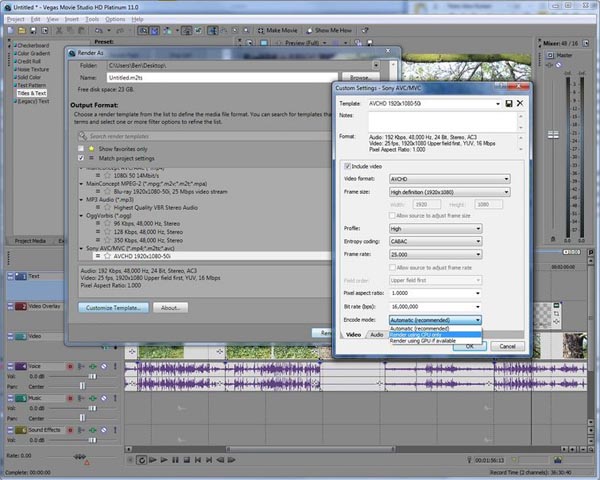Viewport: 600px width, 480px height.
Task: Mute the Voice track
Action: point(104,367)
